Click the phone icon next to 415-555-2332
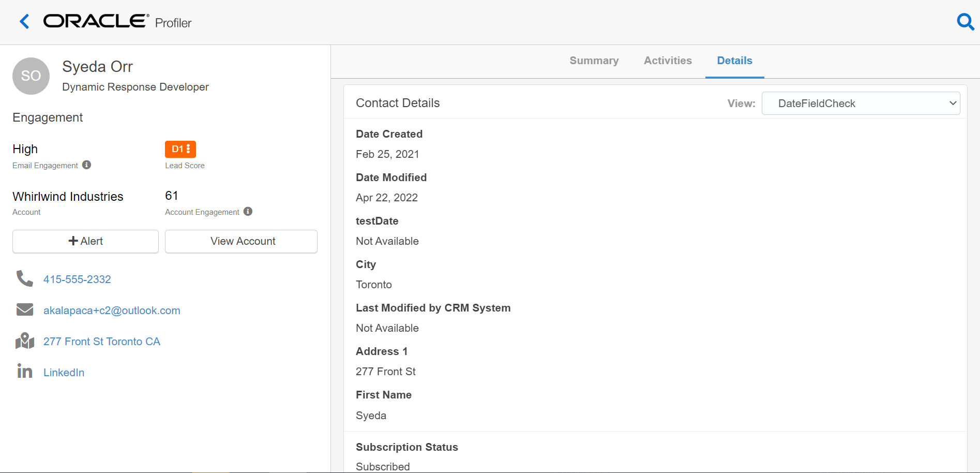The width and height of the screenshot is (980, 473). click(24, 278)
